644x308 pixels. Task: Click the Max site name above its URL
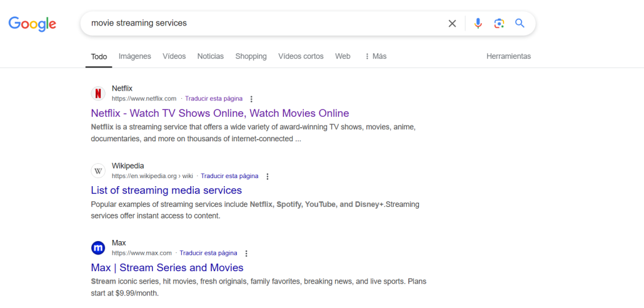point(119,243)
